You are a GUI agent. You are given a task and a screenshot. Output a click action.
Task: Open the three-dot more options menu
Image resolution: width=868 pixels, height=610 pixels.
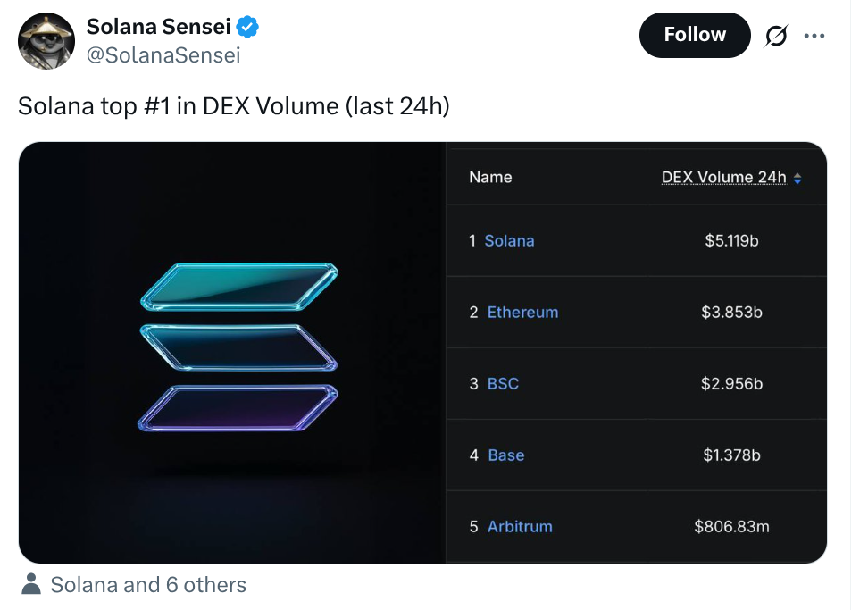(x=815, y=35)
